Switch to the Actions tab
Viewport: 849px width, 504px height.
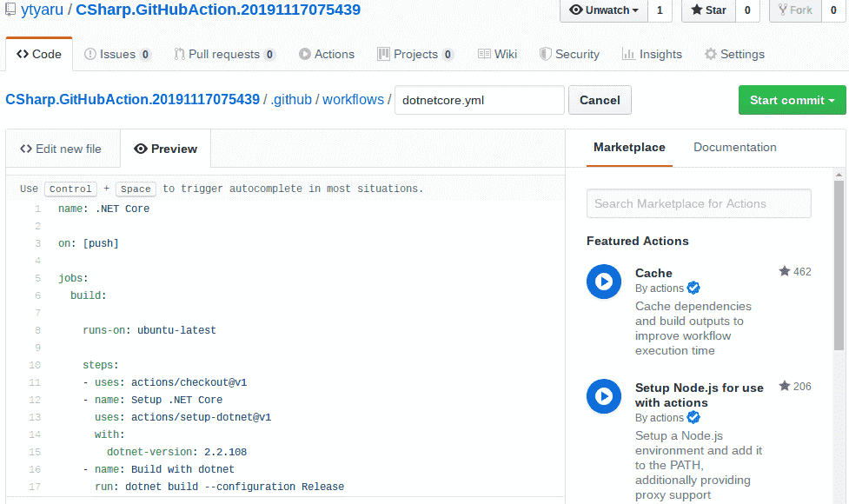(327, 54)
